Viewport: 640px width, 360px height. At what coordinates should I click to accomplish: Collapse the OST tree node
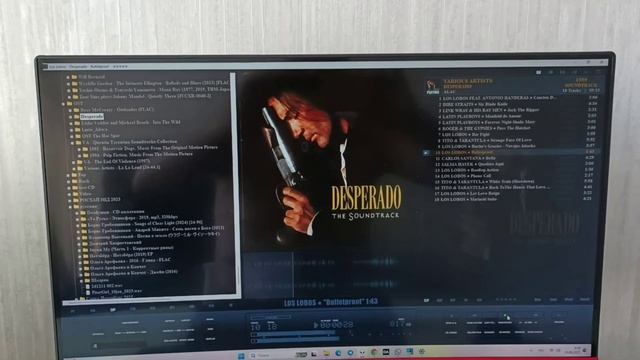click(x=63, y=104)
